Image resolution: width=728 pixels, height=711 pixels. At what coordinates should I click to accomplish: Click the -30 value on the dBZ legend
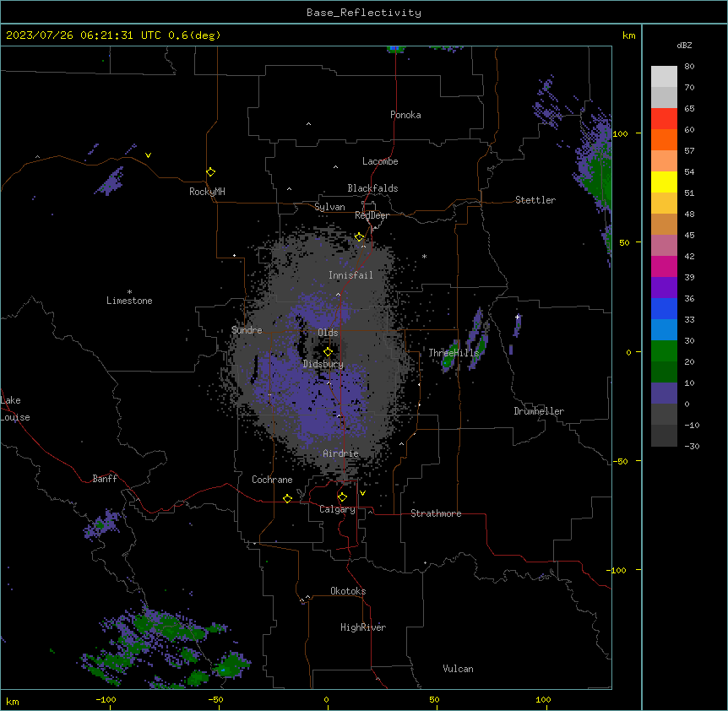click(x=692, y=446)
